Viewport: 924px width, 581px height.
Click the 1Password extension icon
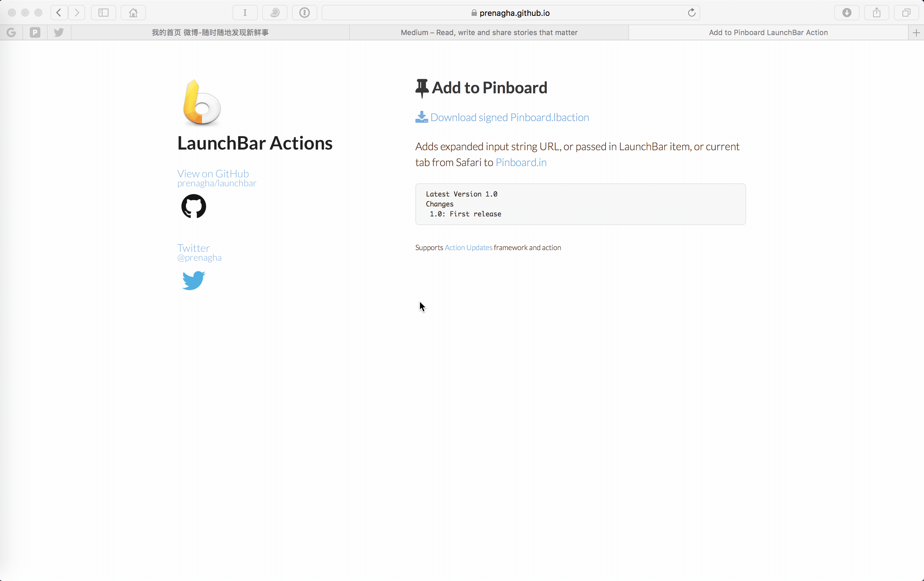tap(304, 13)
